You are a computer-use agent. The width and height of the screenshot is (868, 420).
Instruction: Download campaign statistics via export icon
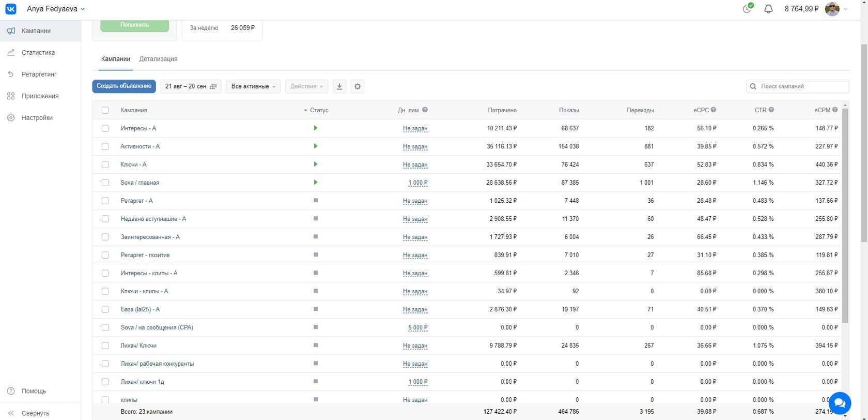click(339, 86)
